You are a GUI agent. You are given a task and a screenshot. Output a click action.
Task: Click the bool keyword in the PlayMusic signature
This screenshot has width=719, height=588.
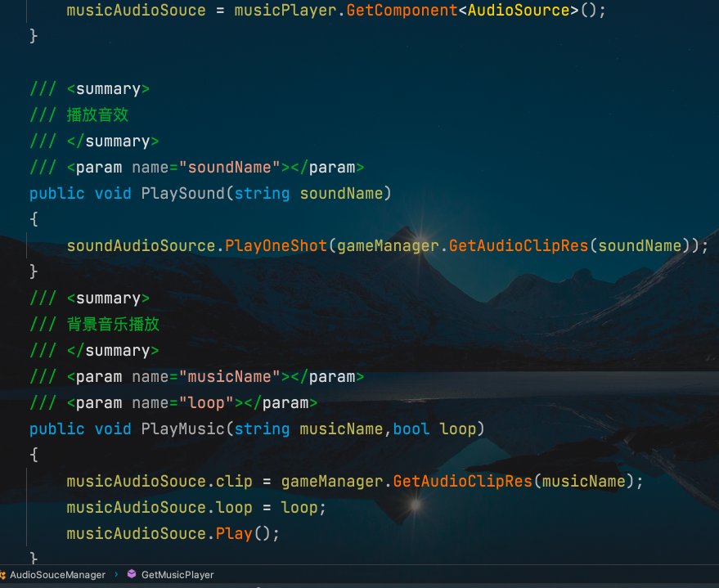(x=411, y=429)
